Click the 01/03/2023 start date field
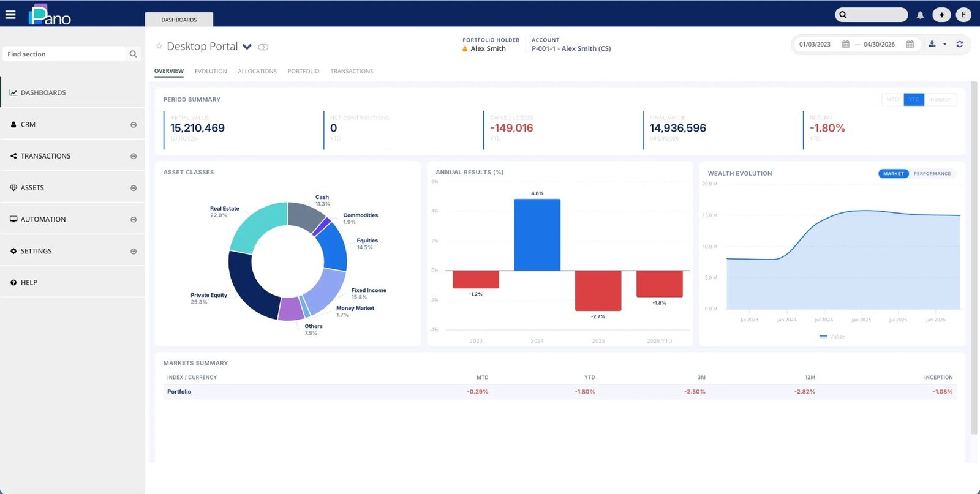The width and height of the screenshot is (980, 494). (x=815, y=44)
